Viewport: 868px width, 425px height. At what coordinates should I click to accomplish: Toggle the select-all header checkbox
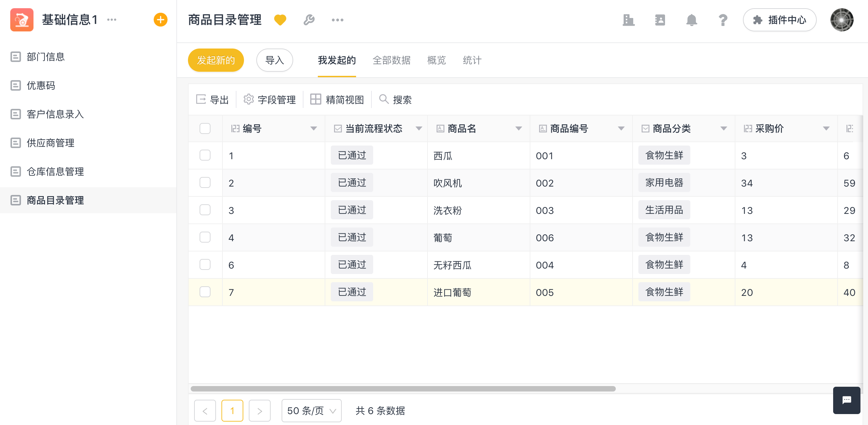205,128
